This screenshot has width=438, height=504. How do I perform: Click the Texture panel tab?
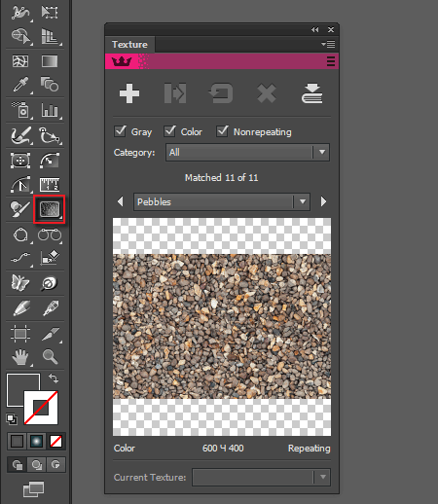(x=129, y=45)
